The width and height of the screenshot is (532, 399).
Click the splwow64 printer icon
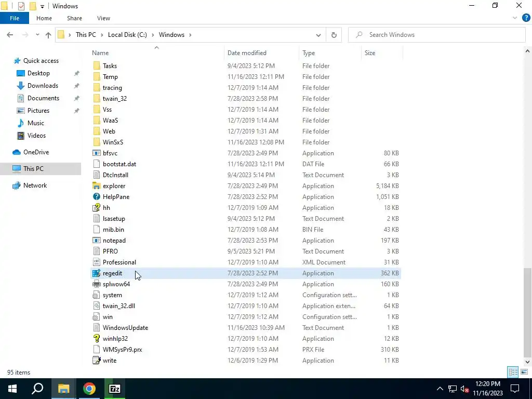(x=96, y=284)
